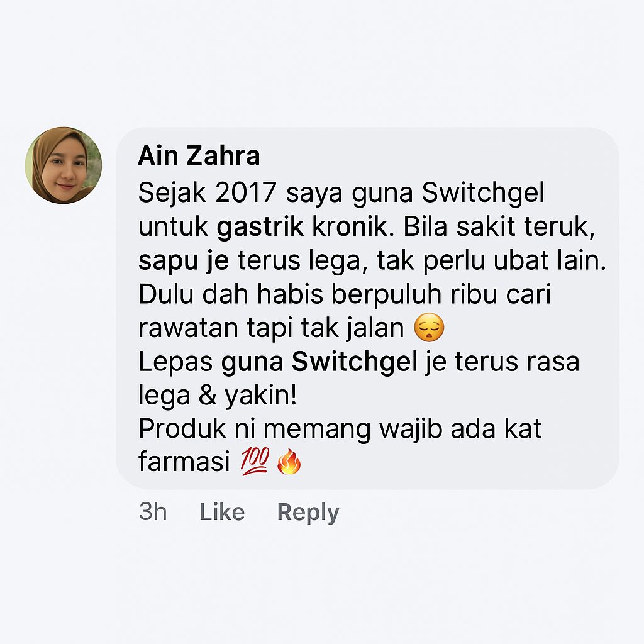This screenshot has height=644, width=644.
Task: Click the bold words sapu je
Action: point(184,260)
